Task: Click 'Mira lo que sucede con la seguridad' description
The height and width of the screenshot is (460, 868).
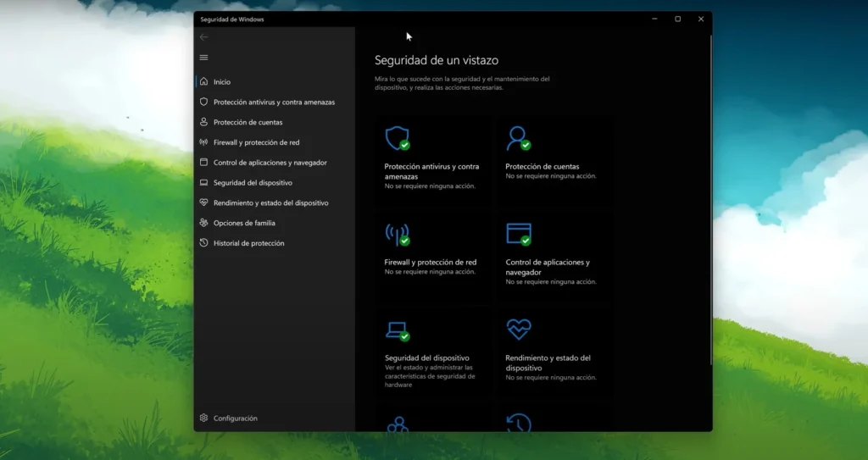Action: tap(462, 83)
